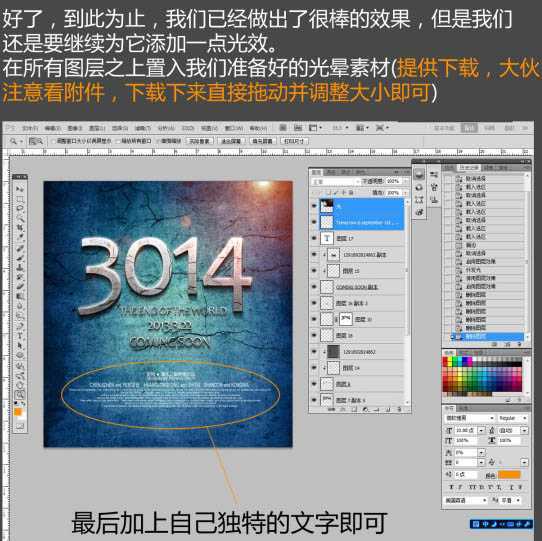Open the 窗口 menu
This screenshot has height=541, width=542.
tap(234, 128)
